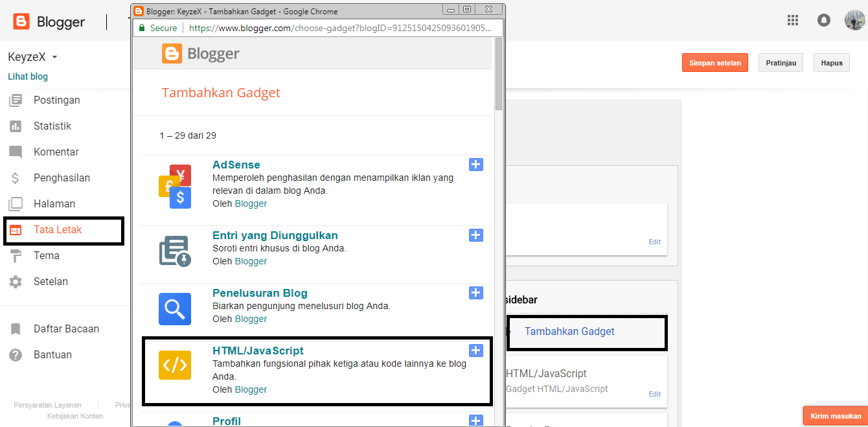Add the AdSense gadget with plus button

coord(476,165)
